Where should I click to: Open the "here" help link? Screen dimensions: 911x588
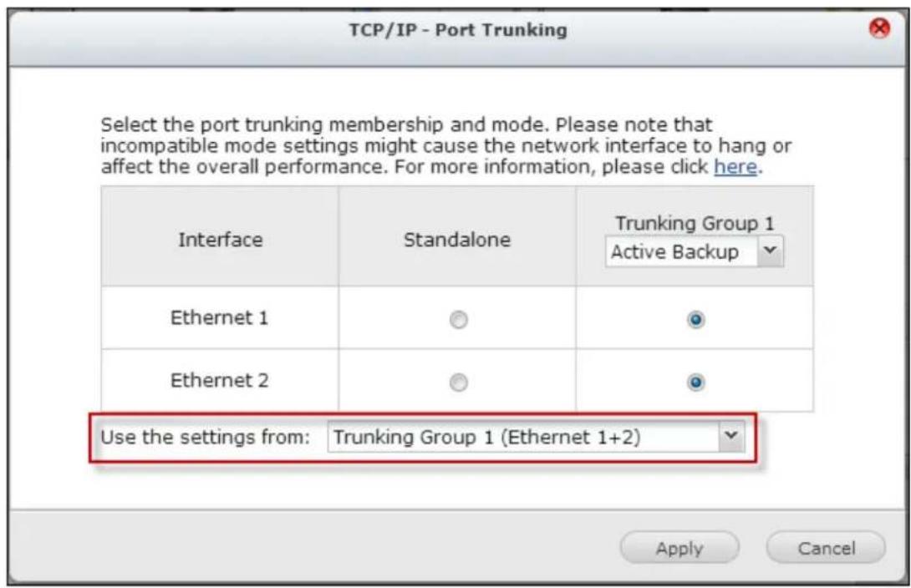click(735, 166)
